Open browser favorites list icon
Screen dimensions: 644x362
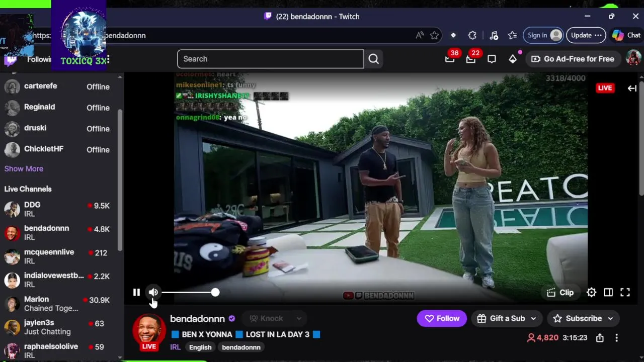512,35
